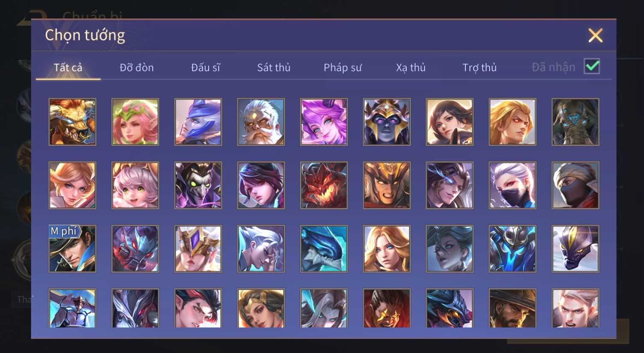This screenshot has height=353, width=644.
Task: Select the golden lion beast hero portrait
Action: tap(72, 122)
